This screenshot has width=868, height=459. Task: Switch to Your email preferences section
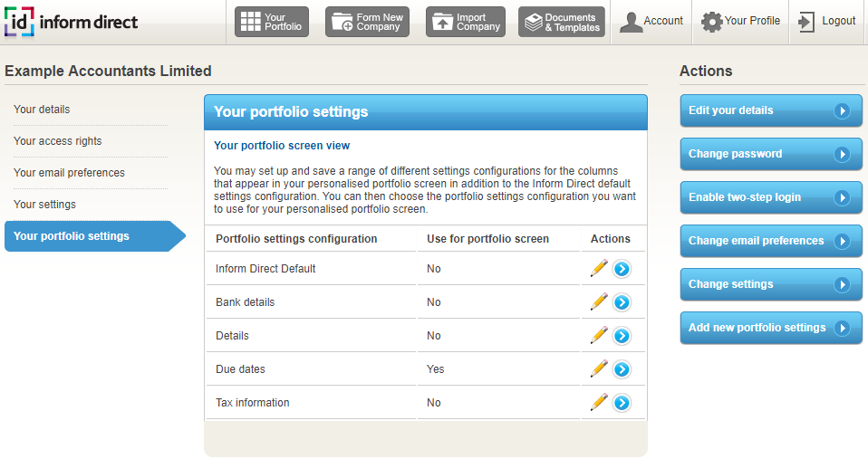pos(69,173)
